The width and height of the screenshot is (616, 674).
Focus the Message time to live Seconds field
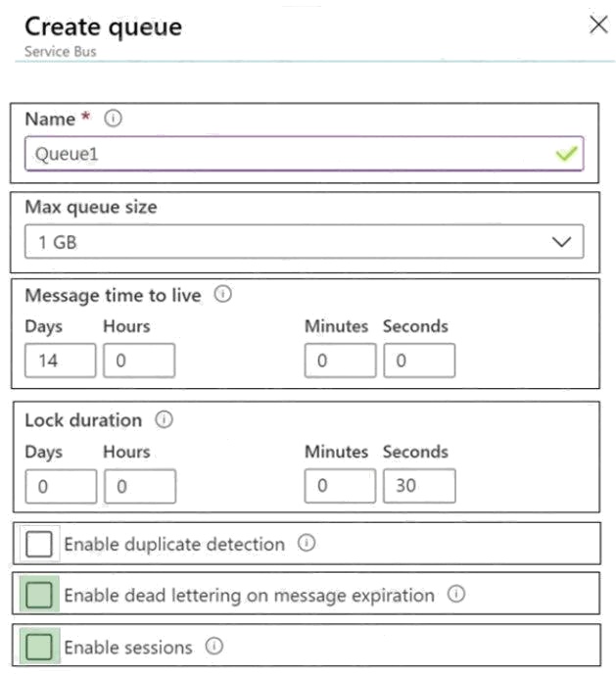click(x=418, y=361)
